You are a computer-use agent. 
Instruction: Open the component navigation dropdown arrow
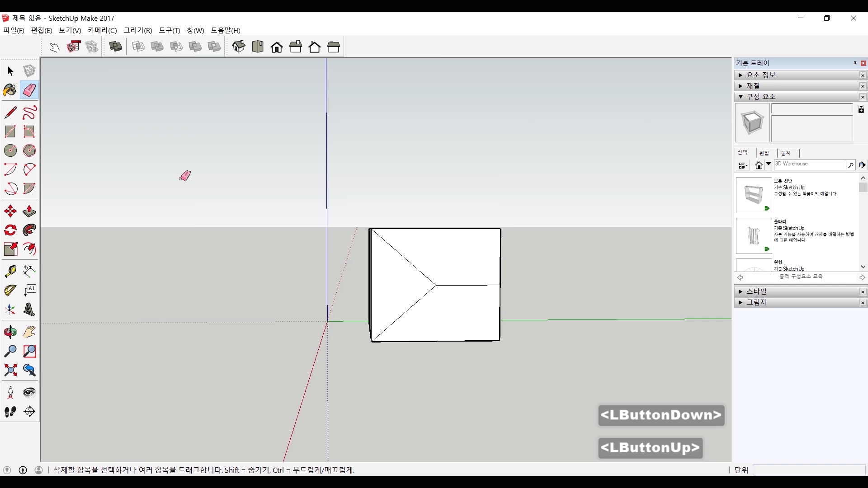[x=768, y=164]
